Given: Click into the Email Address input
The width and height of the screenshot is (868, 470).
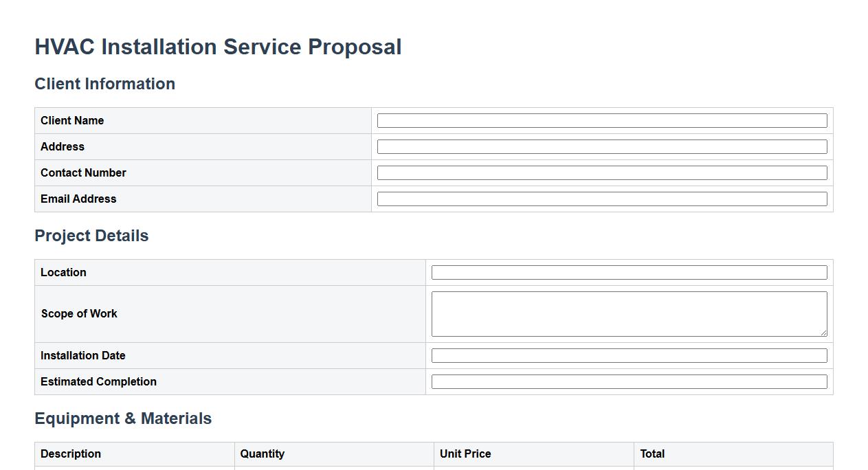Looking at the screenshot, I should pos(601,199).
